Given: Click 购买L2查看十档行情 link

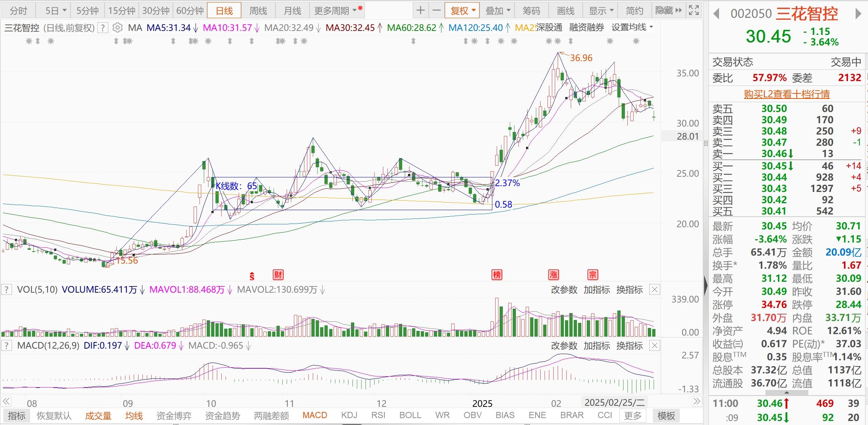Looking at the screenshot, I should [x=787, y=94].
